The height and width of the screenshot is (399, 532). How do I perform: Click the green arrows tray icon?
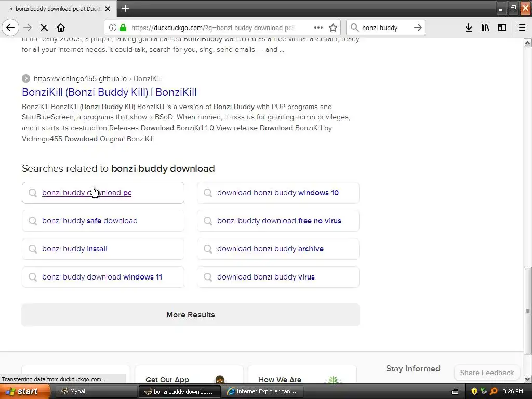(x=484, y=391)
